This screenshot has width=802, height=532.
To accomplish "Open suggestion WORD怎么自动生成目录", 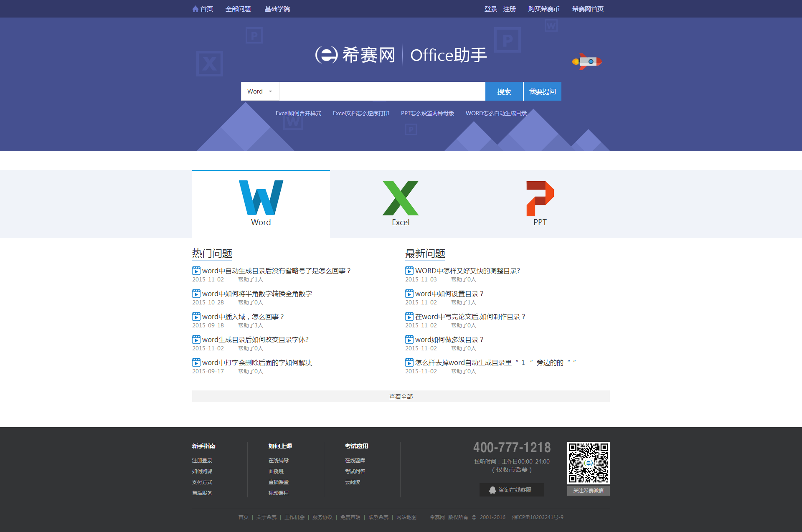I will 496,113.
